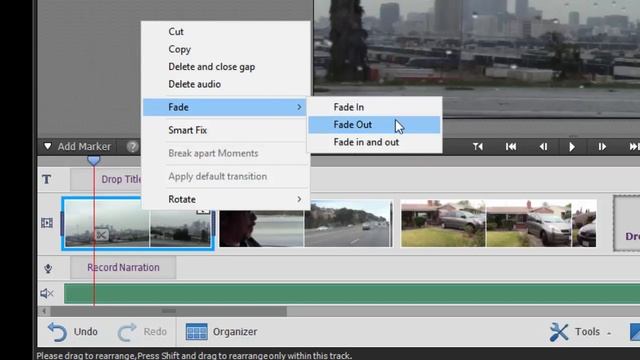Click the title track T icon
640x360 pixels.
[x=47, y=179]
